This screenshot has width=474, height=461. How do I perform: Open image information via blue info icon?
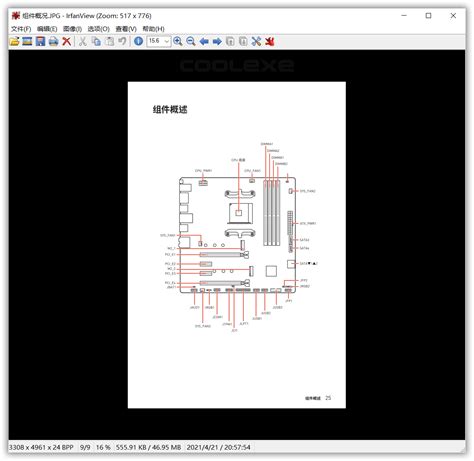(138, 41)
